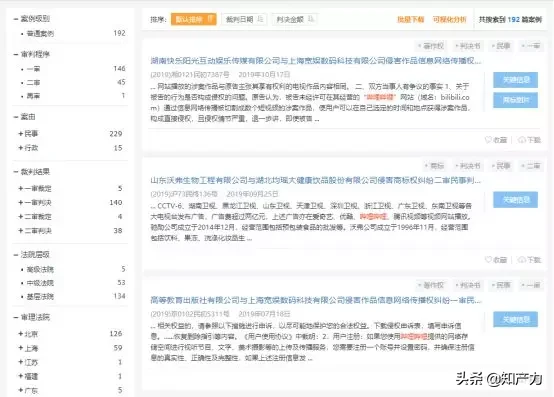Viewport: 554px width, 397px height.
Task: Open the 高等教育出版社 case title
Action: [x=316, y=300]
